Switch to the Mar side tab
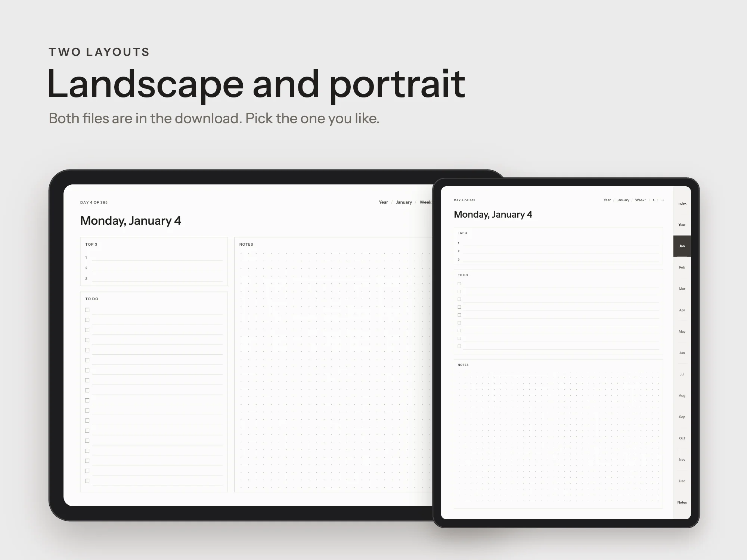 pos(682,289)
